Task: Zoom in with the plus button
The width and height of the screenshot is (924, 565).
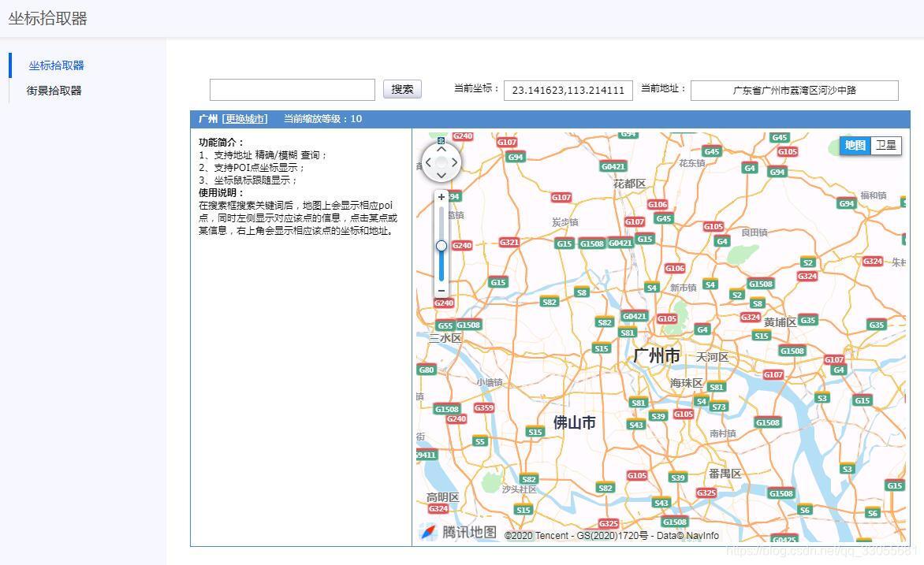Action: pyautogui.click(x=442, y=197)
